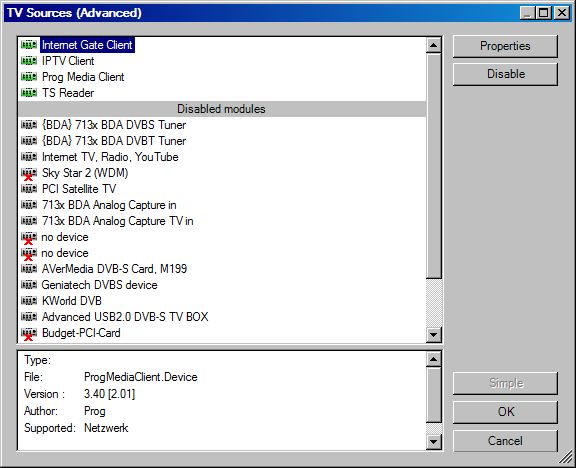The image size is (576, 468).
Task: Click the Netzwerk supported value
Action: click(x=106, y=428)
